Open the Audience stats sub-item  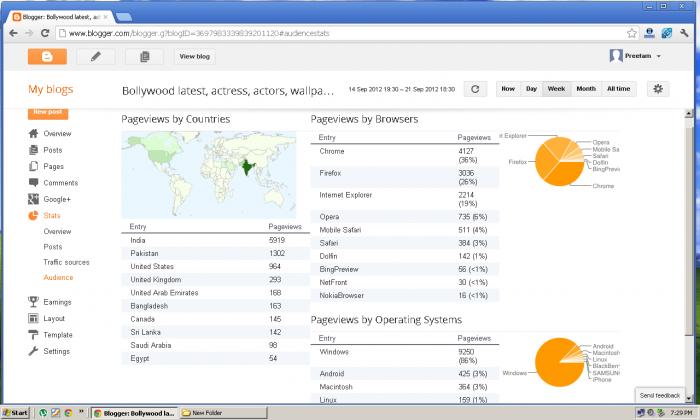(58, 277)
